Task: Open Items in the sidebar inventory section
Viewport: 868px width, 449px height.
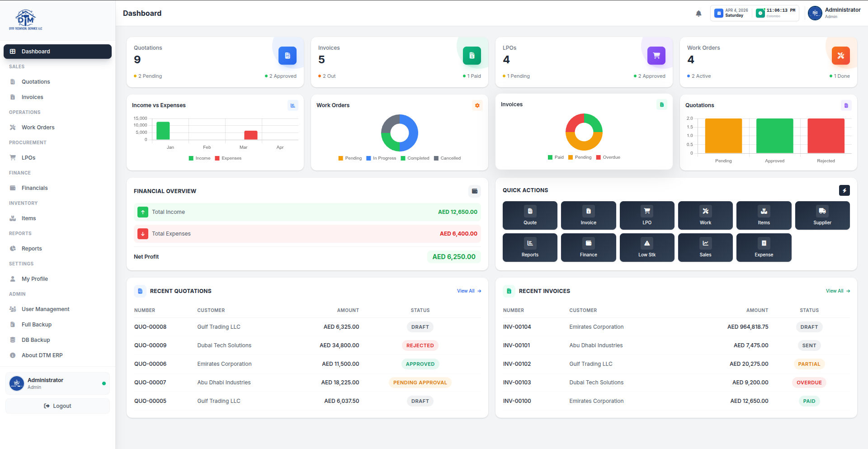Action: (x=57, y=218)
